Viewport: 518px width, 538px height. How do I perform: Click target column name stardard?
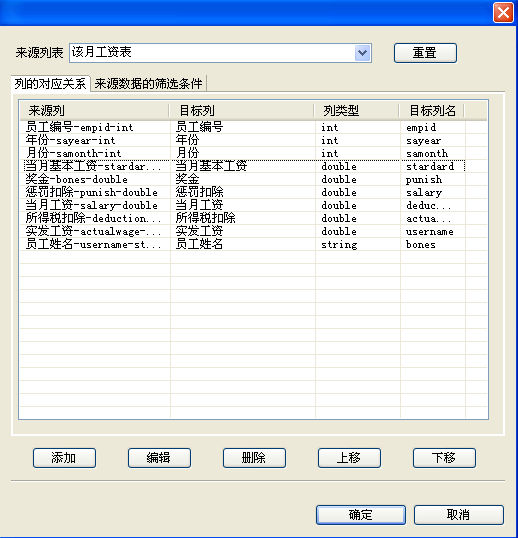click(x=429, y=166)
